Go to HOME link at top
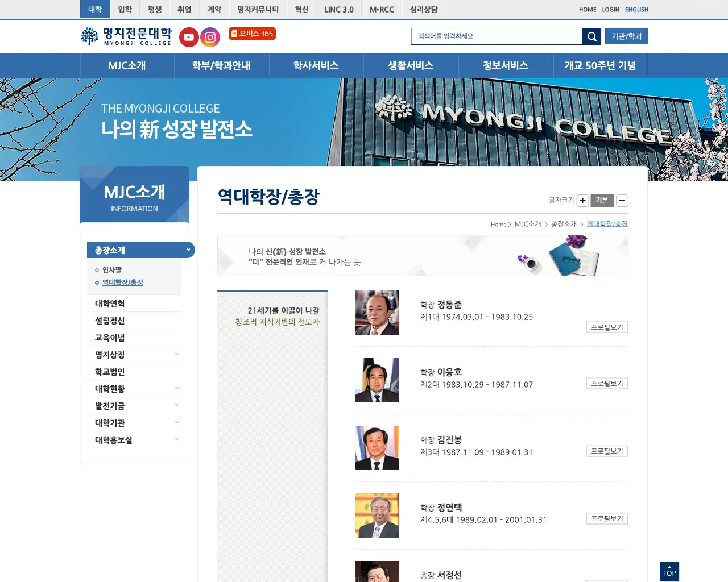Image resolution: width=728 pixels, height=582 pixels. pos(588,10)
